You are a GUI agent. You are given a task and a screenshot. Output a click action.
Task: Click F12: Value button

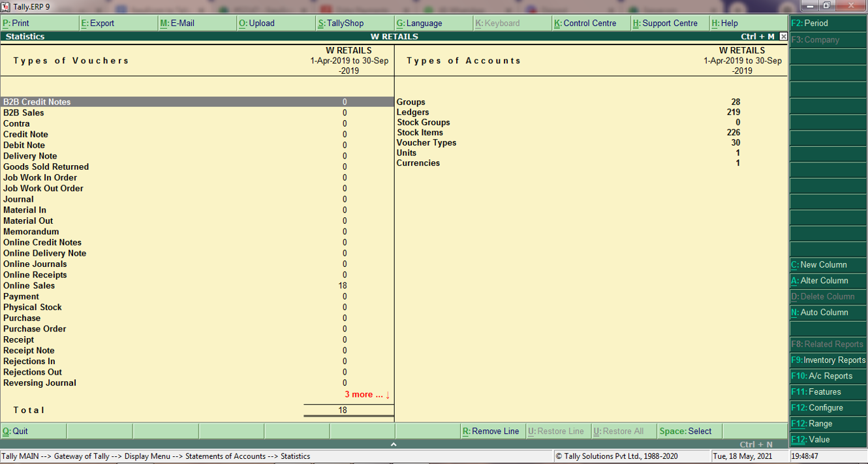[x=828, y=439]
